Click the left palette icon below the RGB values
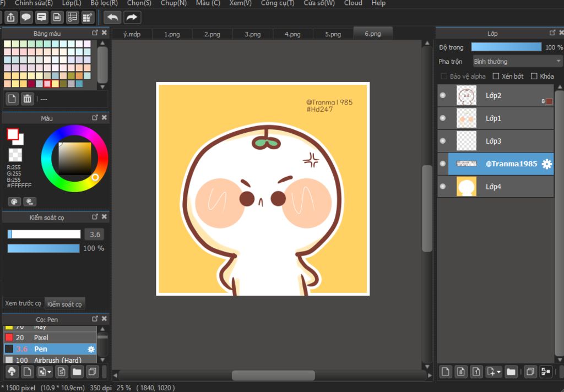564x392 pixels. pos(14,202)
